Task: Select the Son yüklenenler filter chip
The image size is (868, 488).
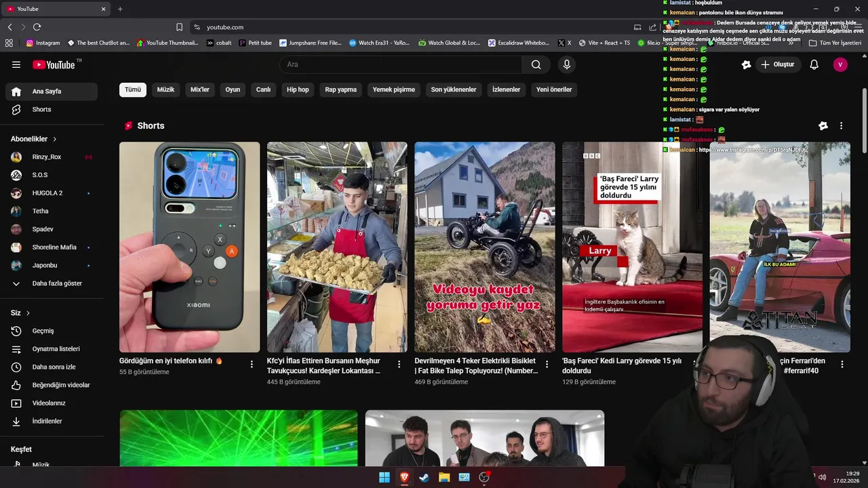Action: (x=454, y=89)
